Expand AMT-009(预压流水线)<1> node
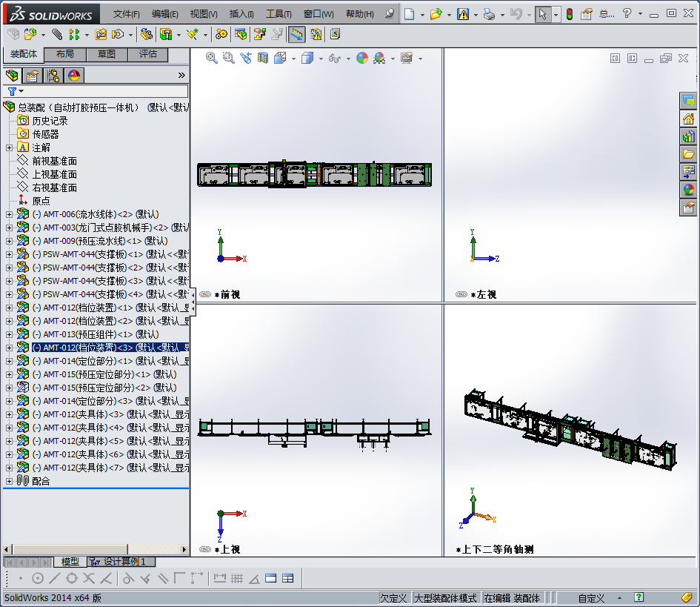700x607 pixels. click(x=9, y=241)
